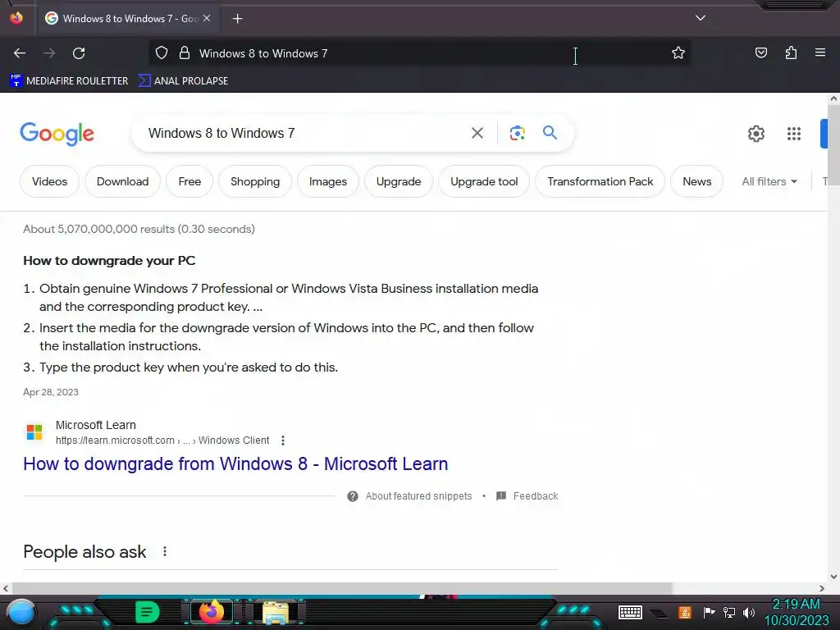The image size is (840, 630).
Task: Clear the Google search box
Action: (477, 133)
